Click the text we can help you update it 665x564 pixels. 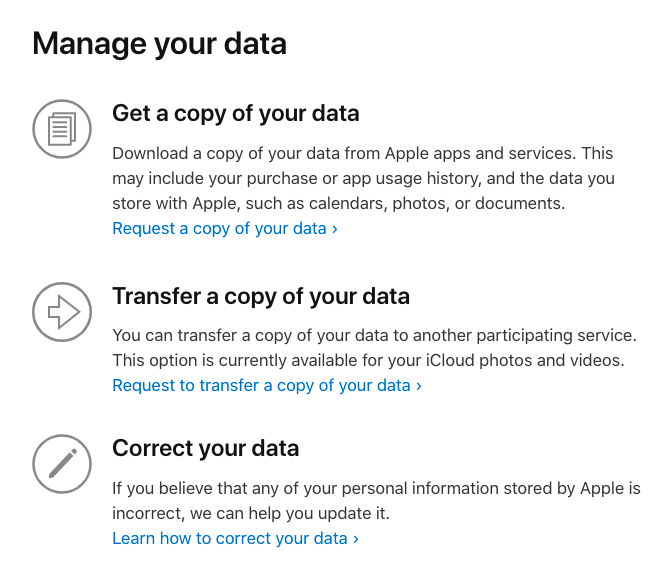(290, 514)
